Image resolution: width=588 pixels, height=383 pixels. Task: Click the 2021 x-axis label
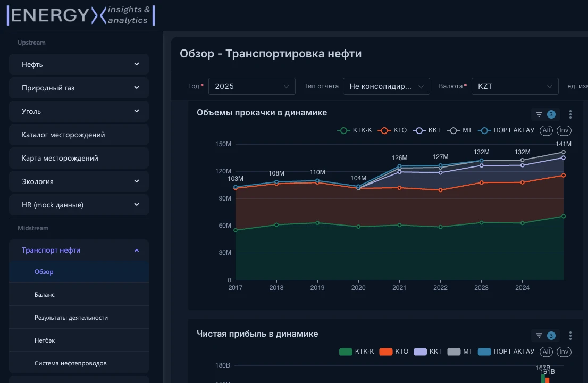click(x=399, y=288)
